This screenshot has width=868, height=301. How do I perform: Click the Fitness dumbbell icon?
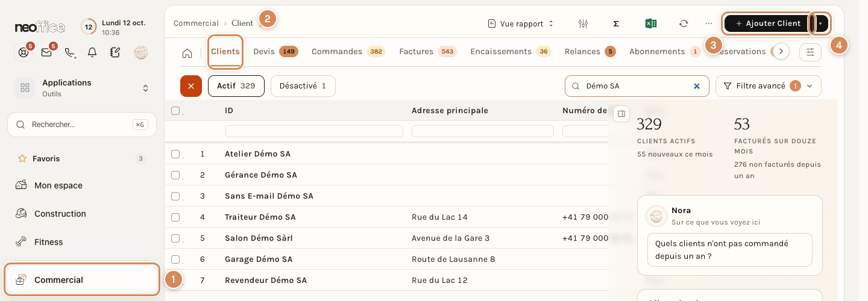(x=21, y=242)
